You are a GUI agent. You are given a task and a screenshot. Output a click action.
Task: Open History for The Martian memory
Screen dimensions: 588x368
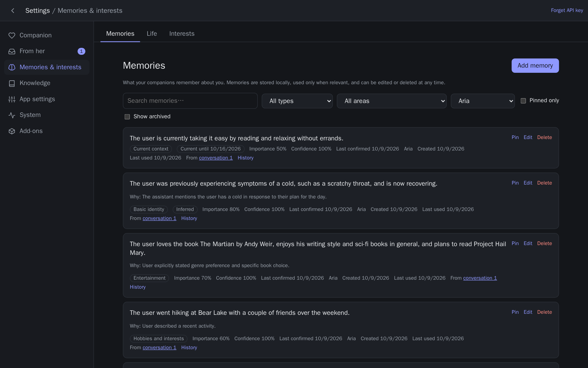[138, 287]
